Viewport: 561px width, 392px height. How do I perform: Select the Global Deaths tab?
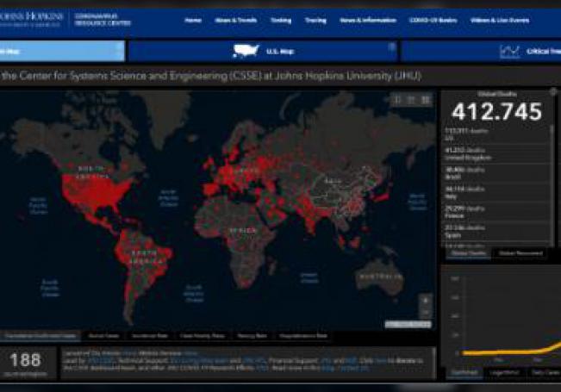tap(468, 253)
